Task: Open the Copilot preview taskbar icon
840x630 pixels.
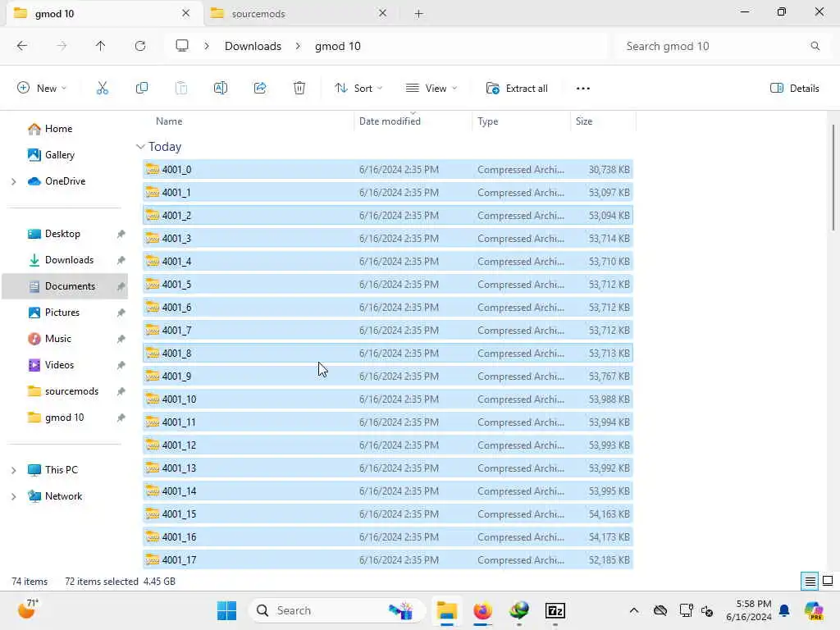Action: click(x=814, y=610)
